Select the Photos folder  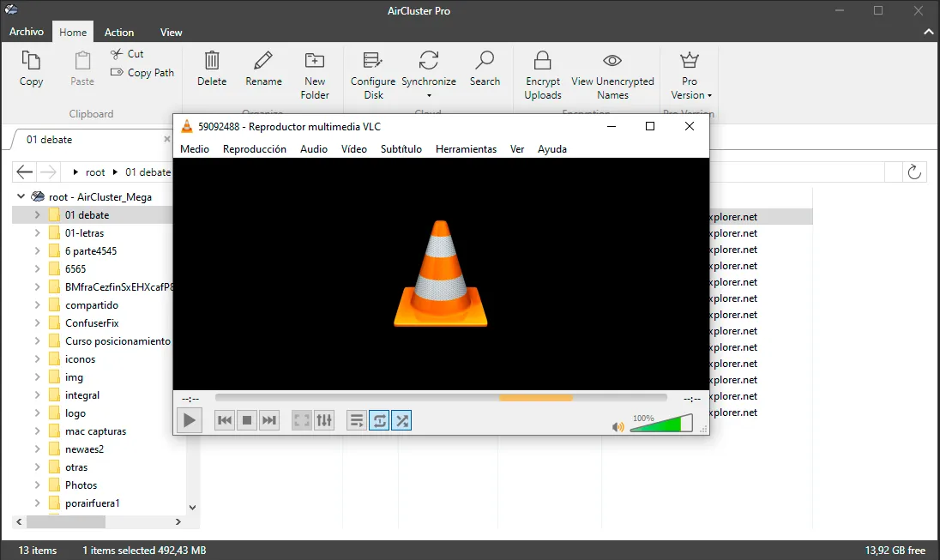(x=81, y=485)
